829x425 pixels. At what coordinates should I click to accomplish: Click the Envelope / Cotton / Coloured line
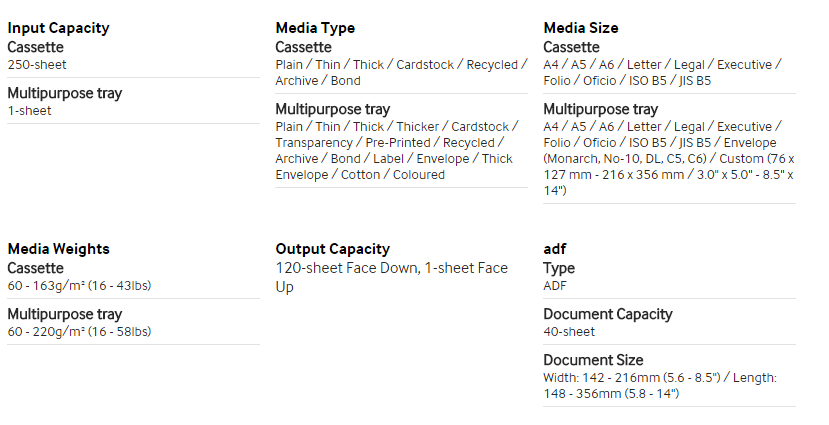point(360,175)
